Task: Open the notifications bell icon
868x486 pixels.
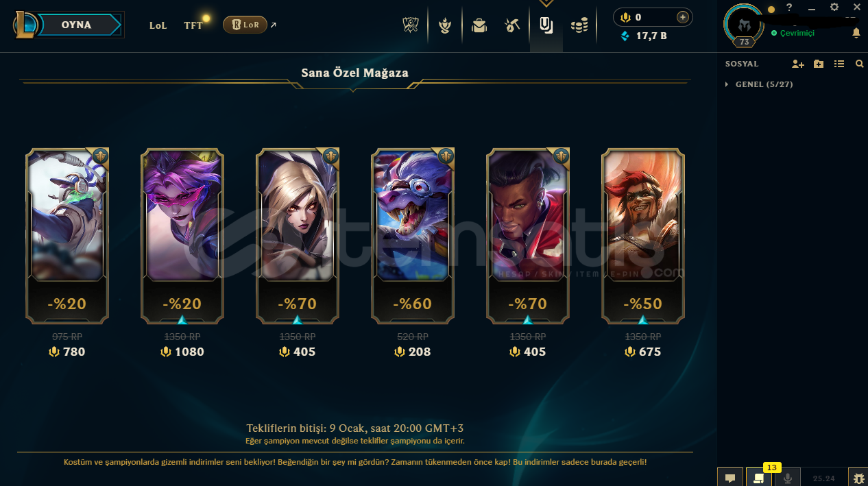Action: [x=856, y=33]
